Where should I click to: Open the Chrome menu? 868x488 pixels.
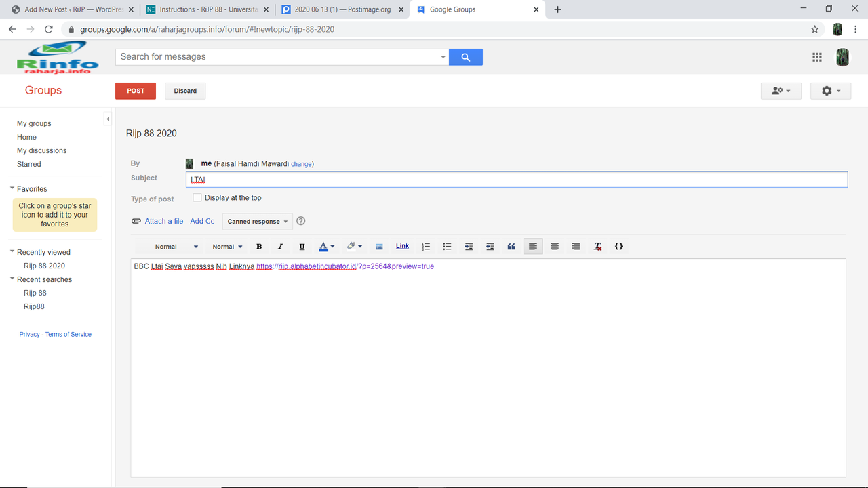pyautogui.click(x=856, y=29)
